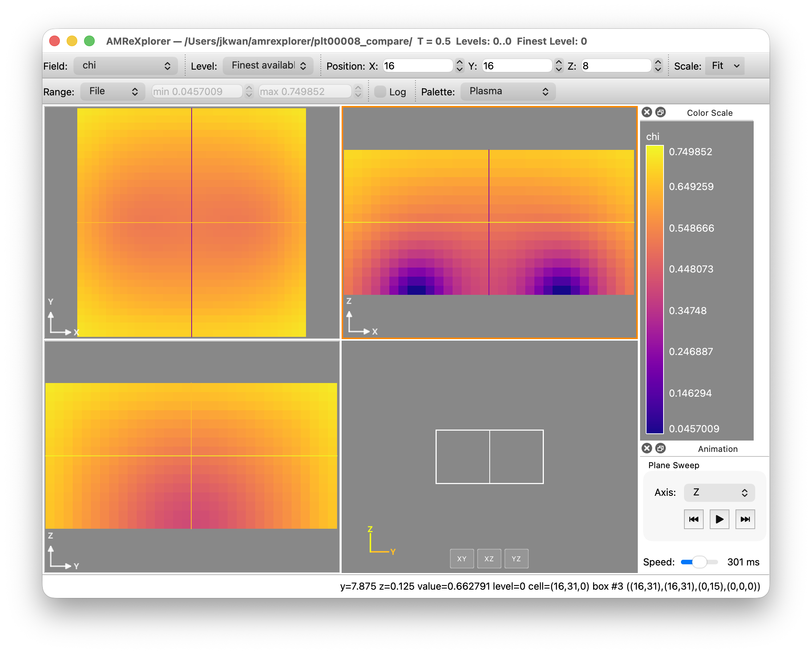This screenshot has width=812, height=654.
Task: Increment the Y position stepper
Action: coord(559,62)
